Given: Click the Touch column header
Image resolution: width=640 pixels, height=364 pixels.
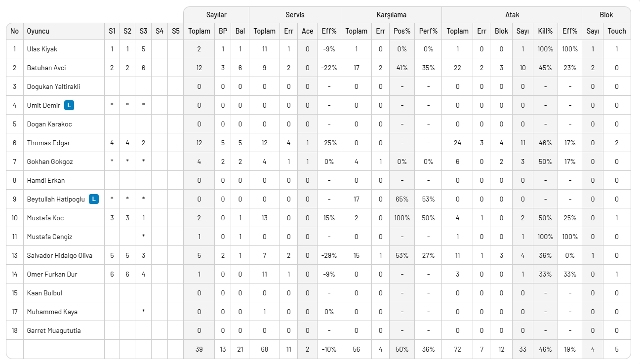Looking at the screenshot, I should click(x=617, y=31).
